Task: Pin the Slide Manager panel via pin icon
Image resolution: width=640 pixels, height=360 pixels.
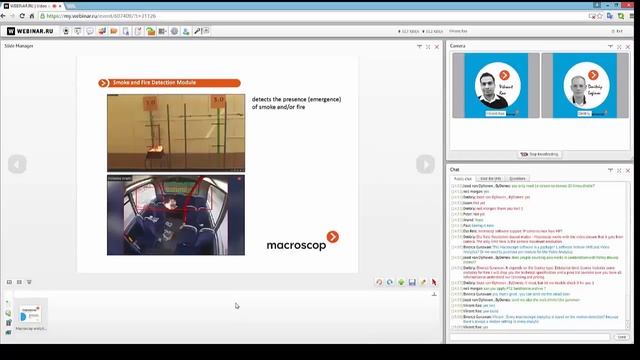Action: (x=419, y=47)
